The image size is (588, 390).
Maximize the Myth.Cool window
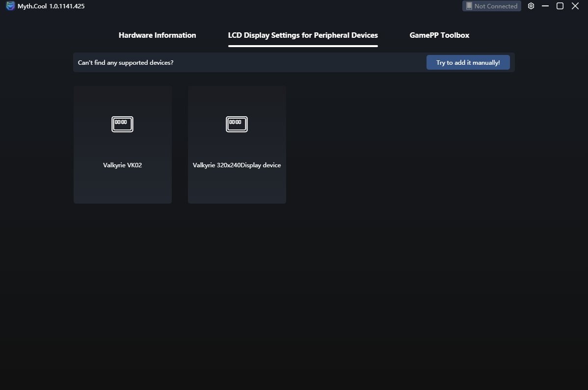[x=560, y=6]
